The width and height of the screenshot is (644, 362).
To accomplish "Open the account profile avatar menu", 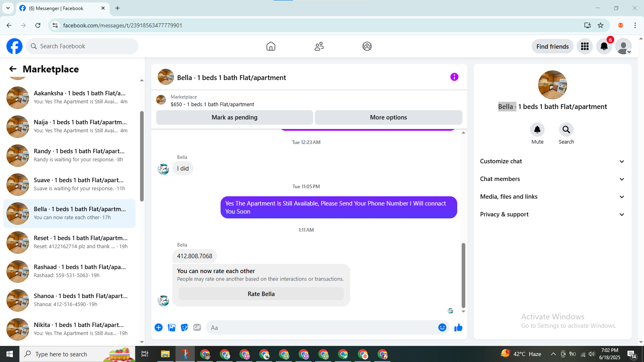I will (x=623, y=46).
